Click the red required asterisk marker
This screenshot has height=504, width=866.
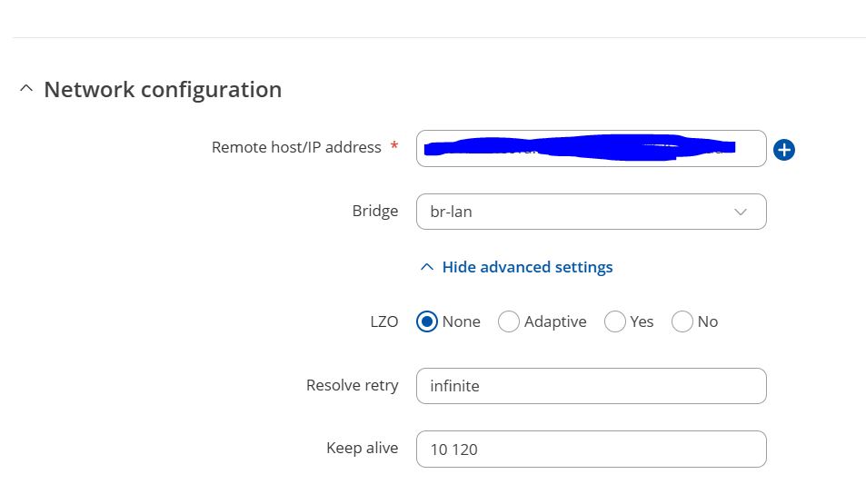tap(394, 146)
